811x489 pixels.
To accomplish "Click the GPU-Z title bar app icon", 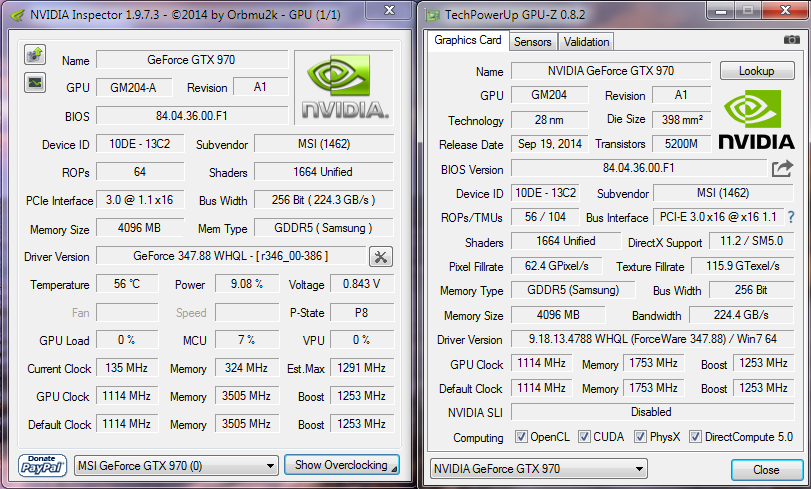I will pos(432,14).
